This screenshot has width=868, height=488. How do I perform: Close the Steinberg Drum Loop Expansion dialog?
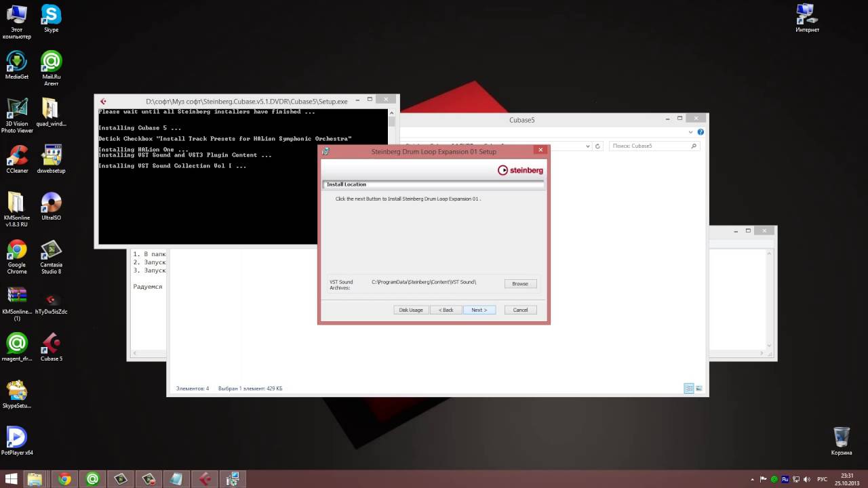click(540, 150)
